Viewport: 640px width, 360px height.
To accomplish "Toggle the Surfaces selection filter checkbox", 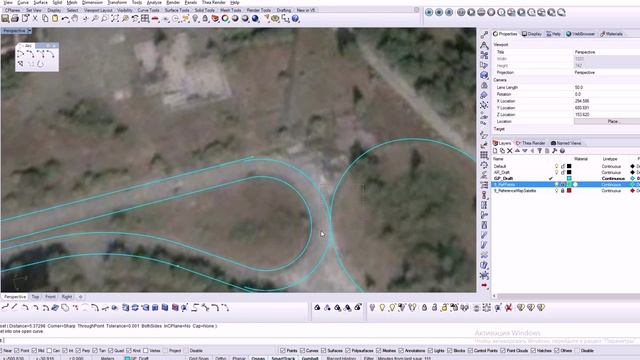I will coord(324,351).
